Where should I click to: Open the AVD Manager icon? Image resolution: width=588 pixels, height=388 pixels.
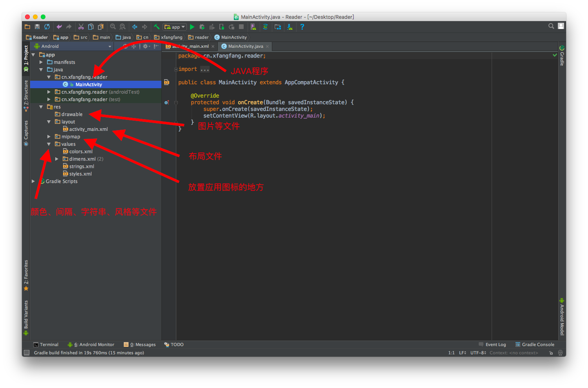pos(253,27)
